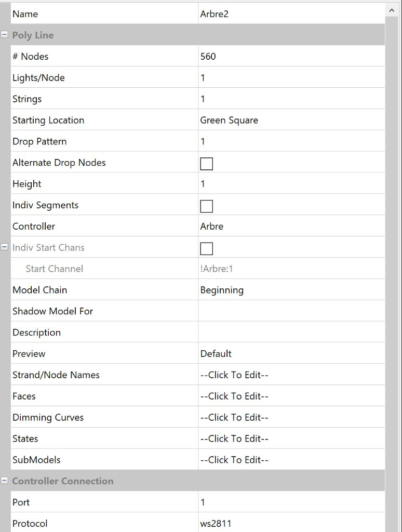Click to edit Faces
This screenshot has height=532, width=402.
(x=291, y=396)
